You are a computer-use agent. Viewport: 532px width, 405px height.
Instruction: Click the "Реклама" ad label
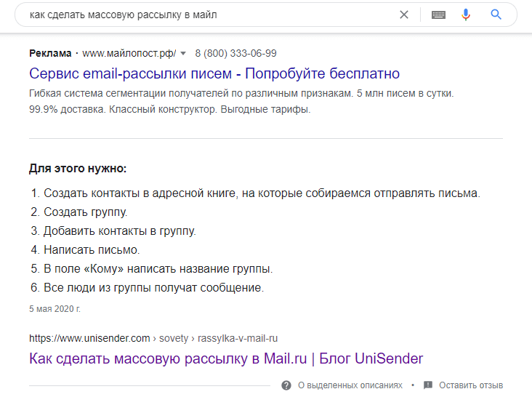50,53
